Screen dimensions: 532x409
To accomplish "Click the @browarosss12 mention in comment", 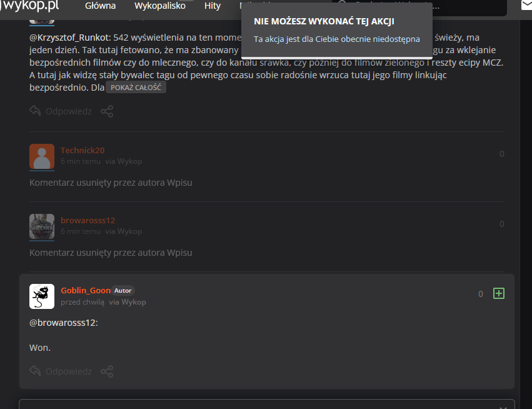I will pos(63,323).
